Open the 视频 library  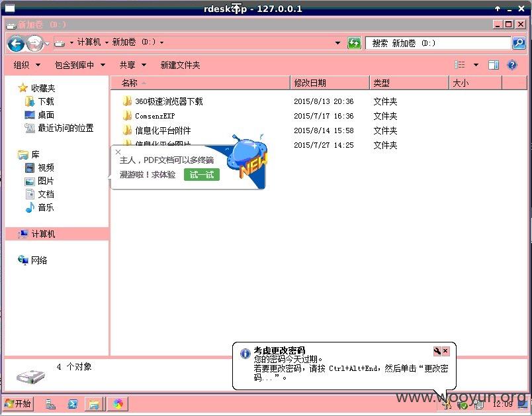point(39,168)
